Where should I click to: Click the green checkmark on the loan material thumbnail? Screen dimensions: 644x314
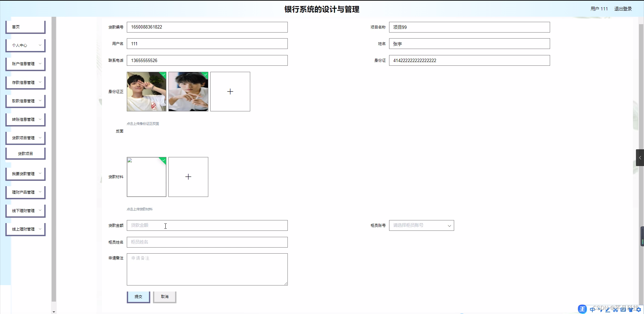point(163,161)
